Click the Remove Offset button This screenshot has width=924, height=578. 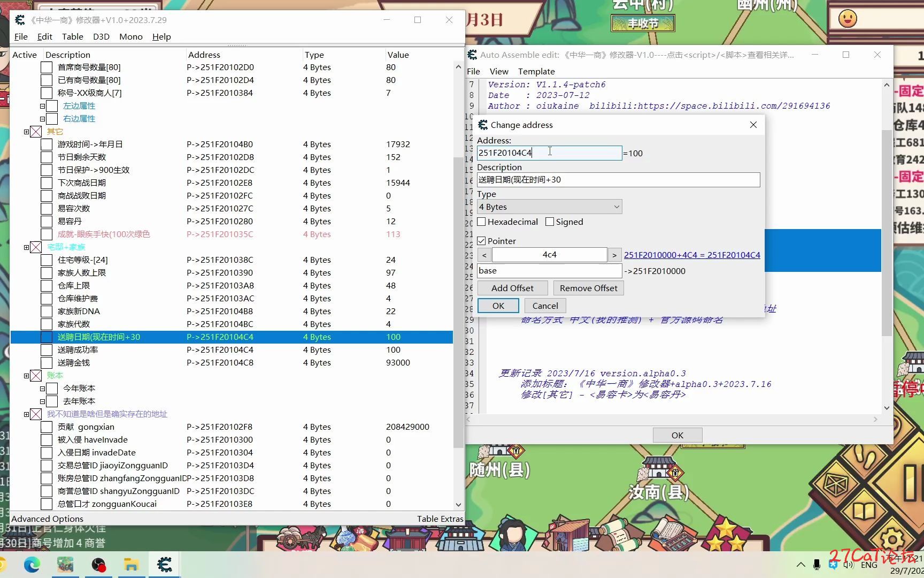[x=588, y=288]
